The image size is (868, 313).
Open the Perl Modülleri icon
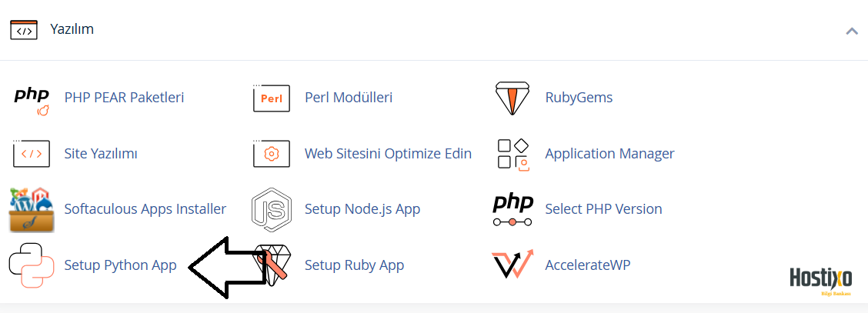click(x=271, y=98)
